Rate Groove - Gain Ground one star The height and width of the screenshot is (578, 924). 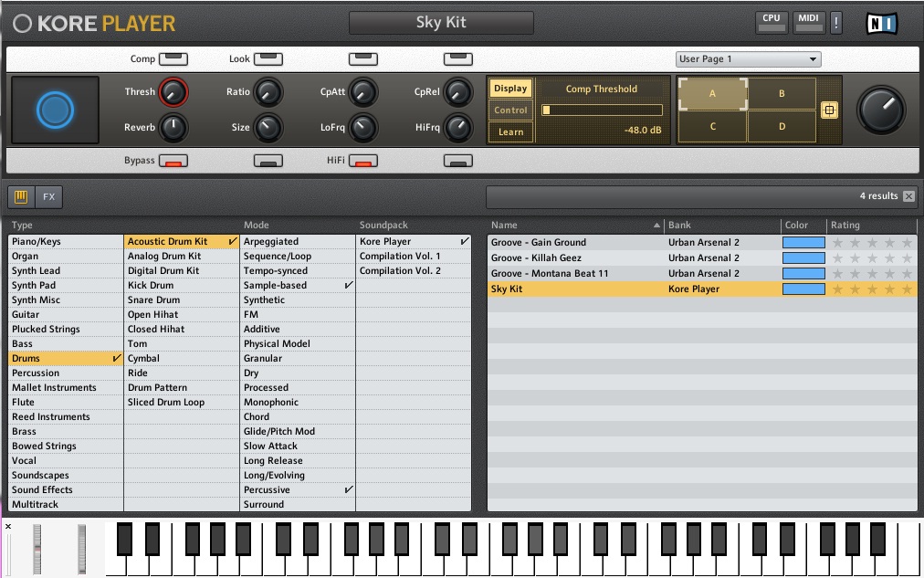pyautogui.click(x=837, y=243)
